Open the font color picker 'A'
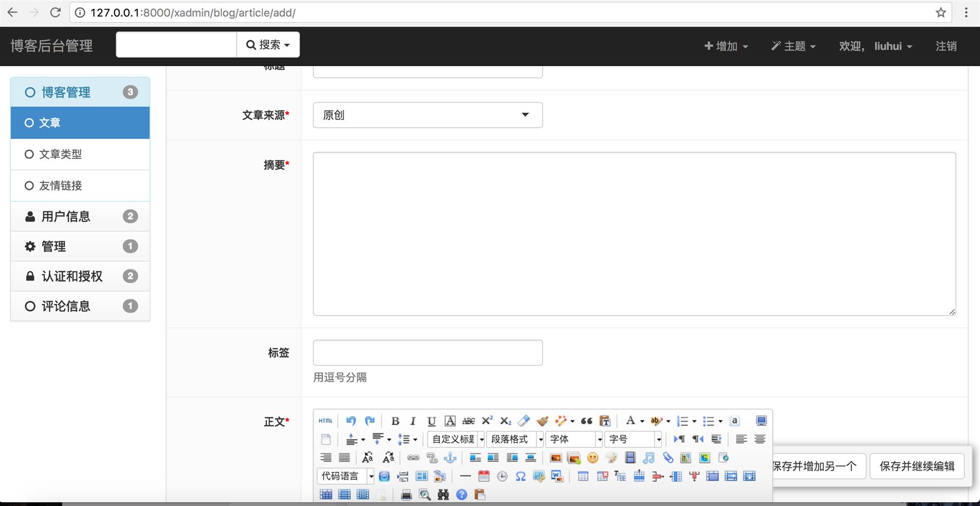Viewport: 980px width, 506px height. click(631, 421)
